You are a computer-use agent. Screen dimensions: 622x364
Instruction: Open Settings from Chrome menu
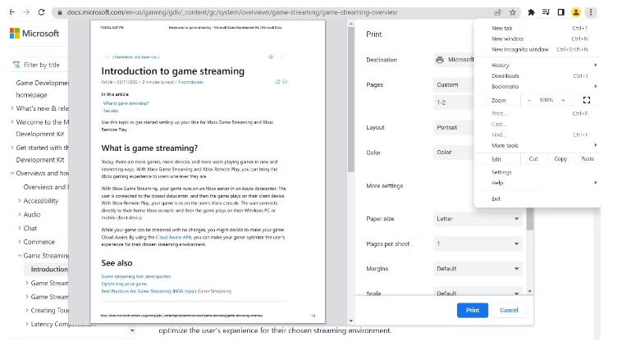pyautogui.click(x=539, y=172)
